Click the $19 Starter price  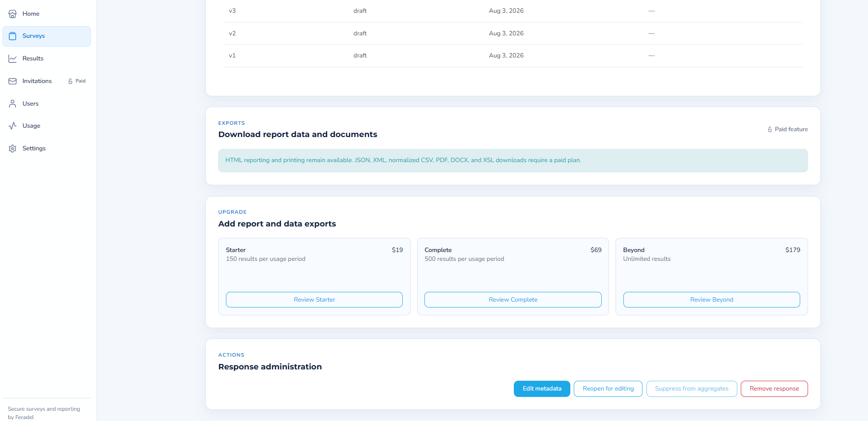pos(397,250)
